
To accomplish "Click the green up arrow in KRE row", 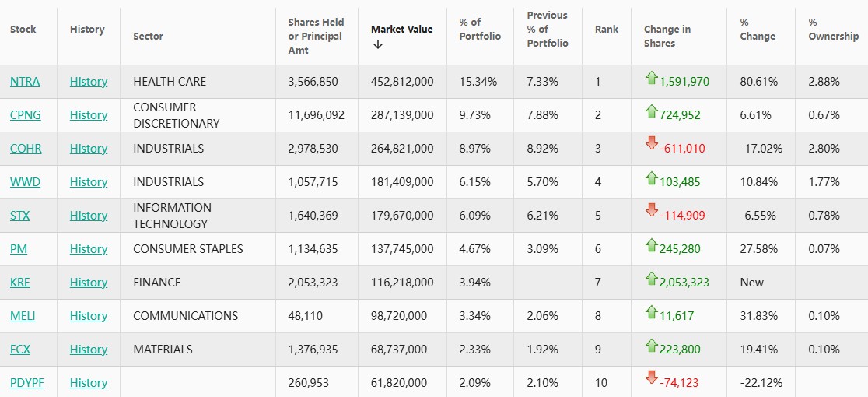I will tap(652, 279).
